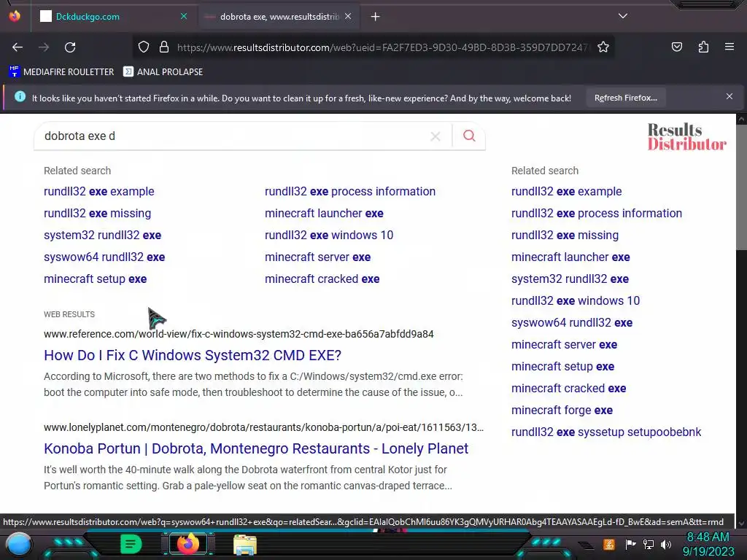Click the www.lonelyplanet.com result URL text
Viewport: 747px width, 560px height.
point(263,427)
